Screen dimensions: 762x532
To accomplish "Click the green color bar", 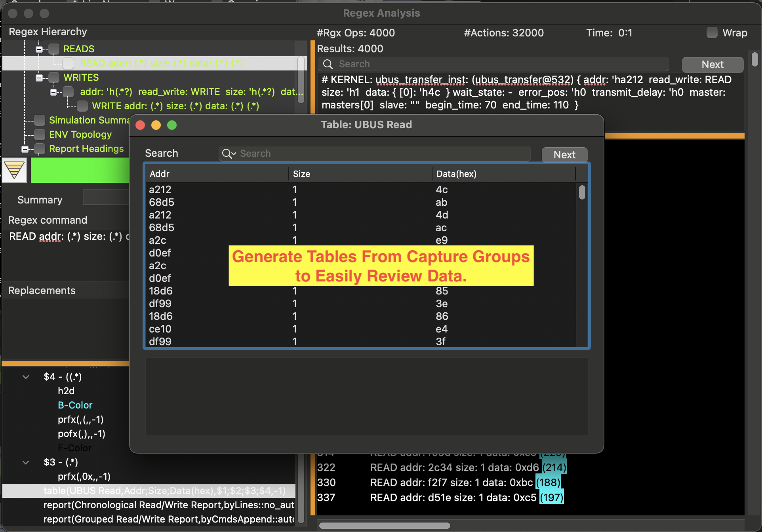I will tap(80, 170).
